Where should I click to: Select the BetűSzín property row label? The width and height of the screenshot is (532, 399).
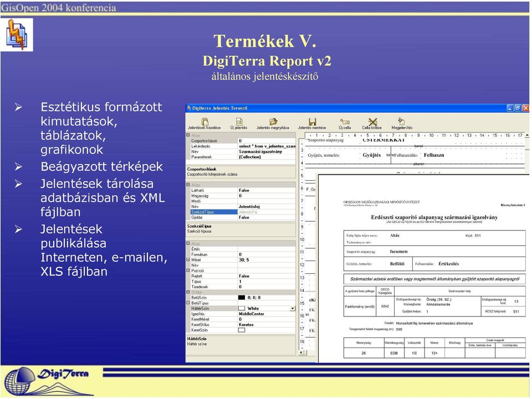[199, 298]
